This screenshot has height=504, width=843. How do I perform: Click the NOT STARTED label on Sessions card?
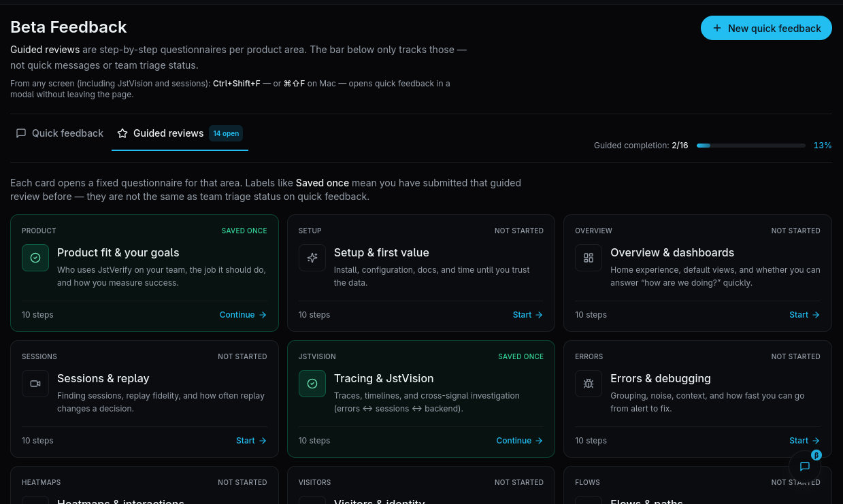[x=242, y=357]
